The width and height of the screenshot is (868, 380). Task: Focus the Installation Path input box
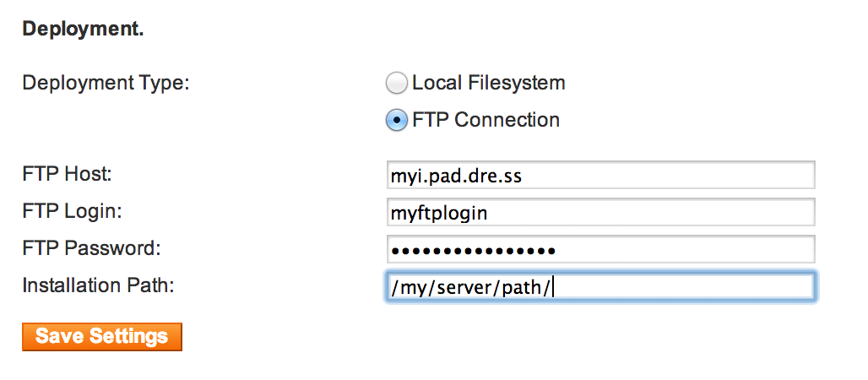[x=599, y=286]
